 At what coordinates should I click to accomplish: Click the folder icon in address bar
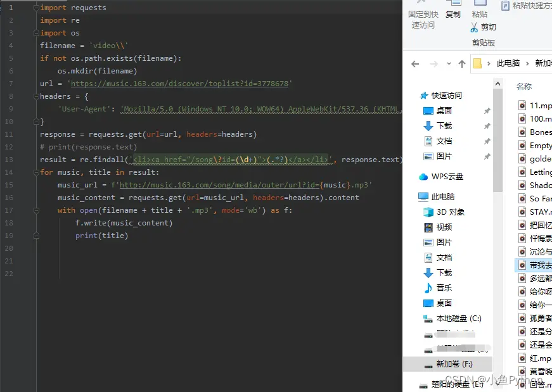(477, 63)
